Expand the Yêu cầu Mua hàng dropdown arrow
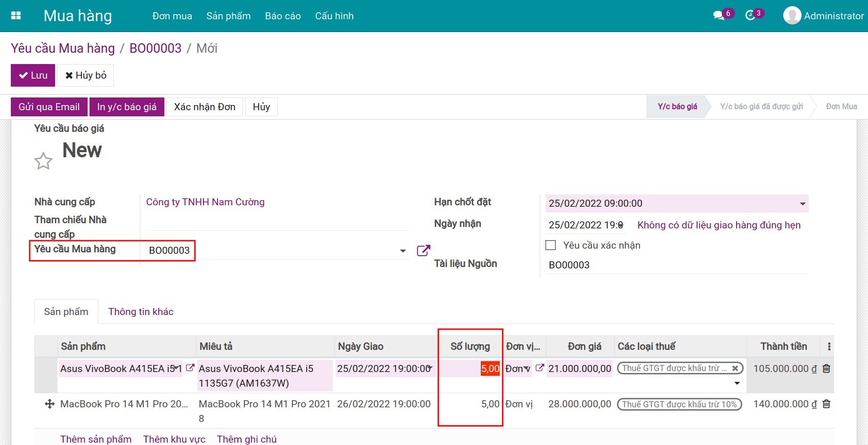 tap(403, 251)
